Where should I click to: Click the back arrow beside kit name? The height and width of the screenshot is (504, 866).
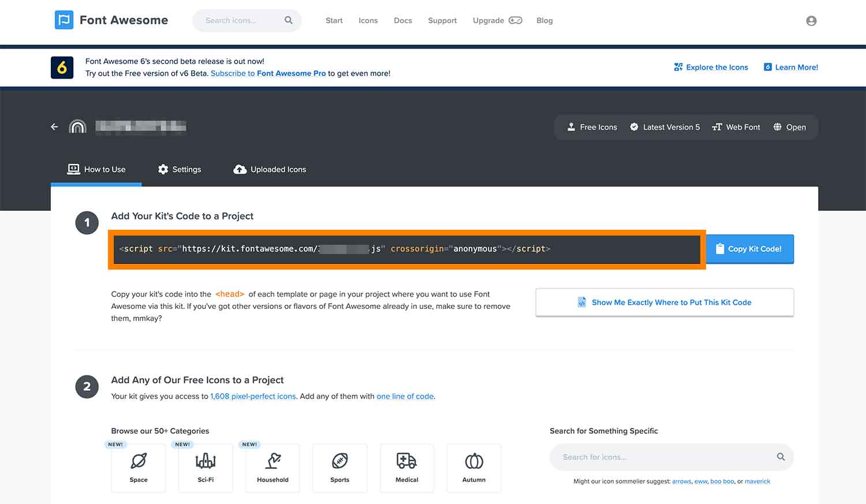(x=54, y=127)
